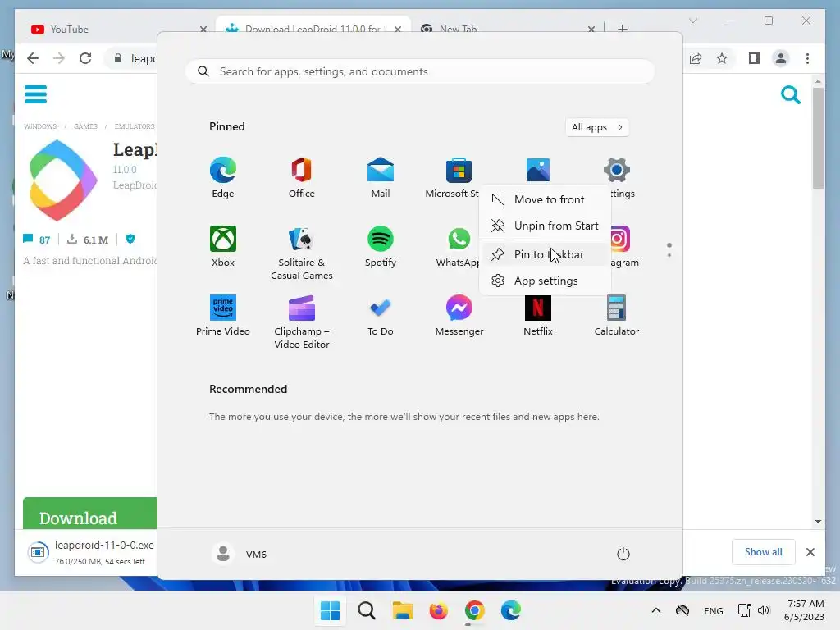Share this page in Chrome
840x630 pixels.
(x=696, y=58)
